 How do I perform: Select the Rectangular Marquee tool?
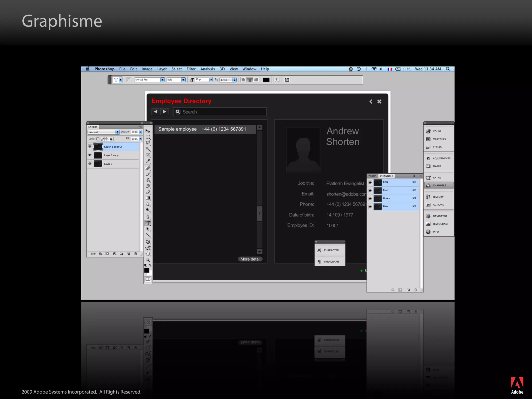pyautogui.click(x=148, y=137)
